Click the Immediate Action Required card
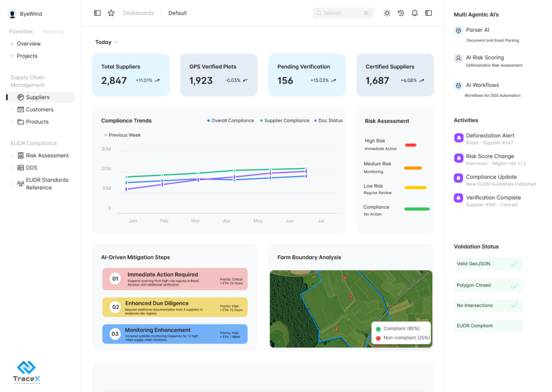The image size is (552, 392). [175, 279]
